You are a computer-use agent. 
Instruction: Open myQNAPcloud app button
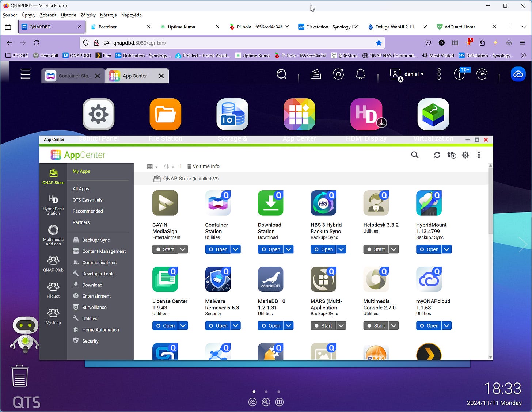[429, 326]
